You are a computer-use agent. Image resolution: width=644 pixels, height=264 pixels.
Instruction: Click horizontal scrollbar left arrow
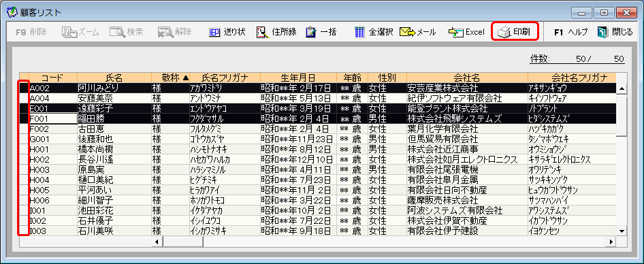coord(157,242)
